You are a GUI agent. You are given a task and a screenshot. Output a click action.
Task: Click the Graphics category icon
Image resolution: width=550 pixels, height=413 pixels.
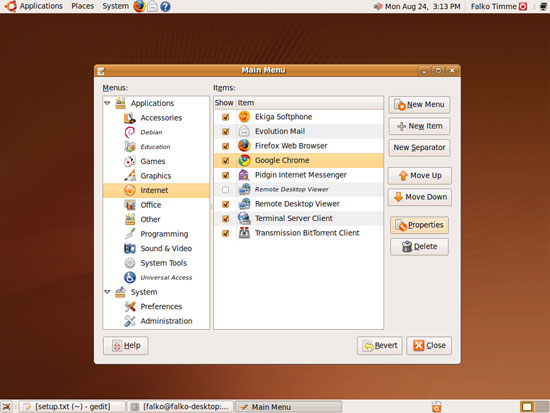pos(129,176)
